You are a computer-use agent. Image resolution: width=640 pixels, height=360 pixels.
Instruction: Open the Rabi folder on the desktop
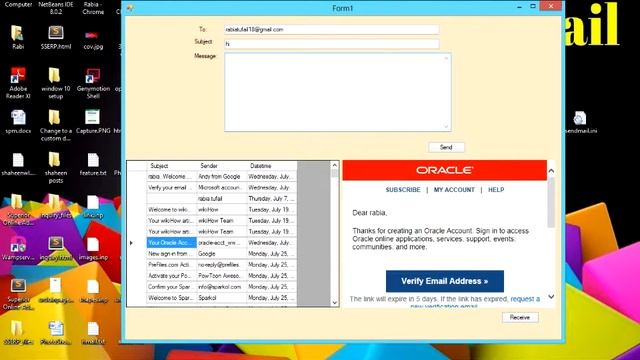click(17, 37)
